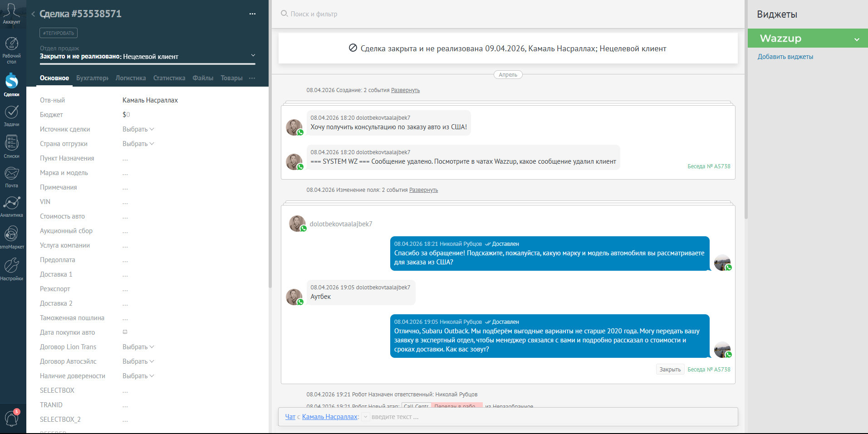
Task: Show more tabs via dots after Товары
Action: (252, 78)
